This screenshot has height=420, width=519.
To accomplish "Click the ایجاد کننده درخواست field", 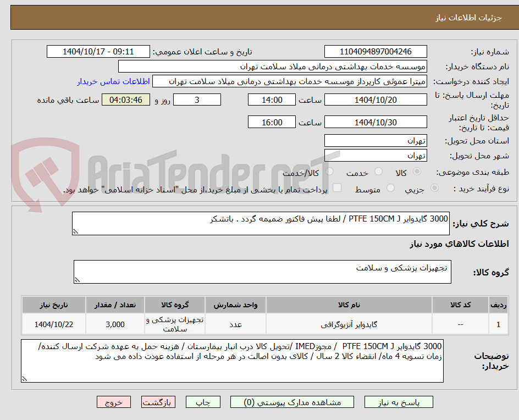I will coord(290,81).
